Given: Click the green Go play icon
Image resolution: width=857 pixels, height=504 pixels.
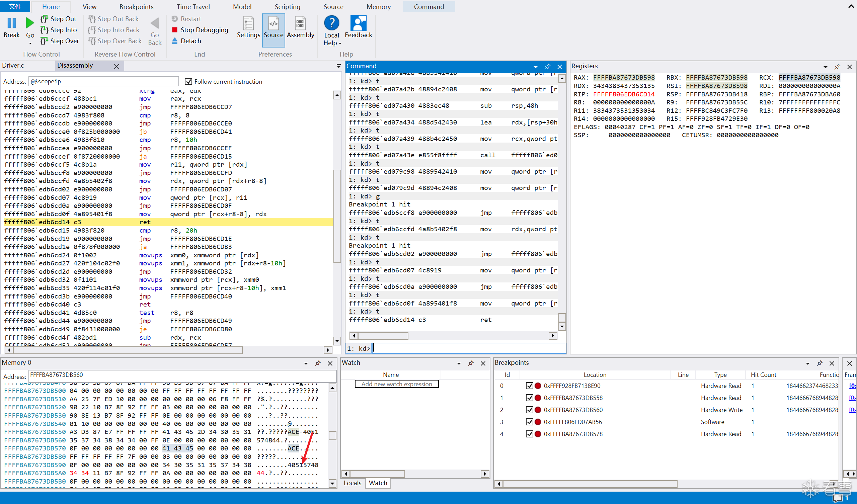Looking at the screenshot, I should tap(30, 23).
